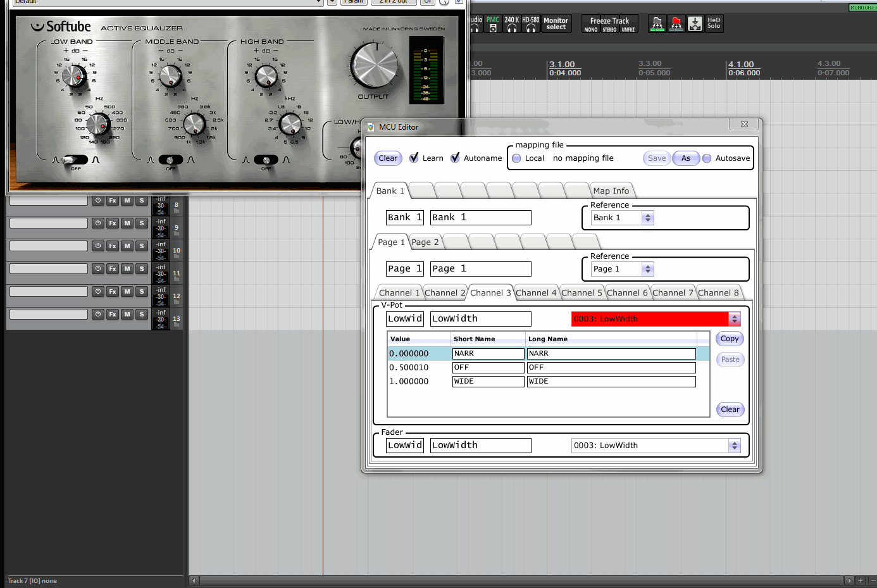Viewport: 877px width, 588px height.
Task: Toggle the power button on track 11
Action: [98, 269]
